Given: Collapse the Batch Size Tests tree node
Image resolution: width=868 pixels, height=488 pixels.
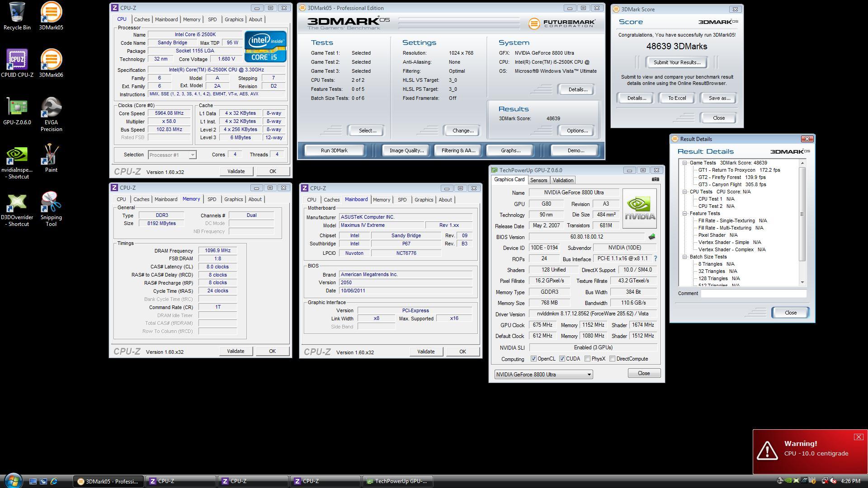Looking at the screenshot, I should coord(685,257).
